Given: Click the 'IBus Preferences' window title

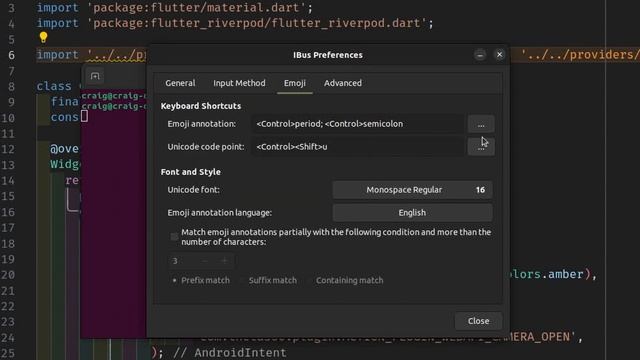Looking at the screenshot, I should 328,55.
